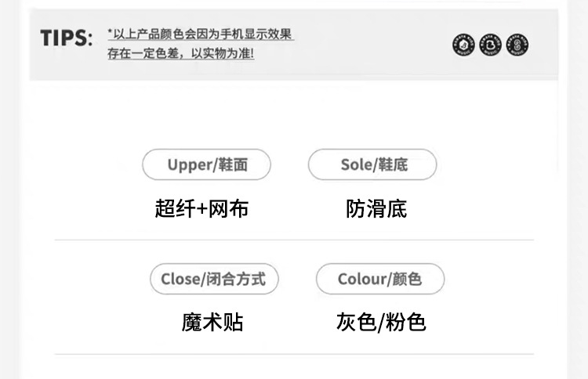588x379 pixels.
Task: Open the underlined note about phone display colours
Action: tap(202, 34)
